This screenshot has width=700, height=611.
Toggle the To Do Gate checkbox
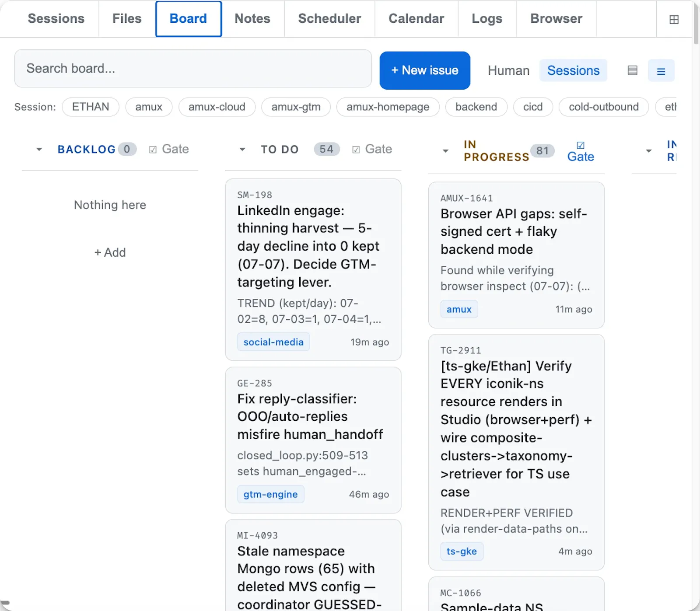tap(356, 150)
